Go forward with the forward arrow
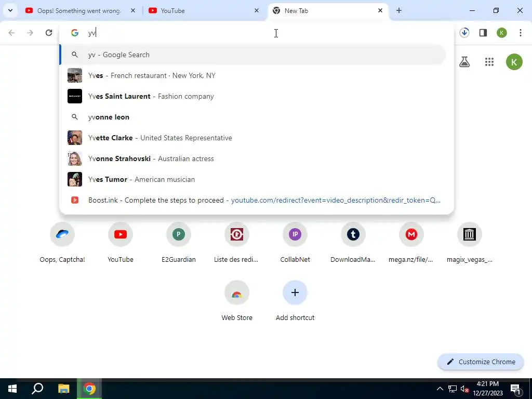Image resolution: width=532 pixels, height=399 pixels. point(30,33)
